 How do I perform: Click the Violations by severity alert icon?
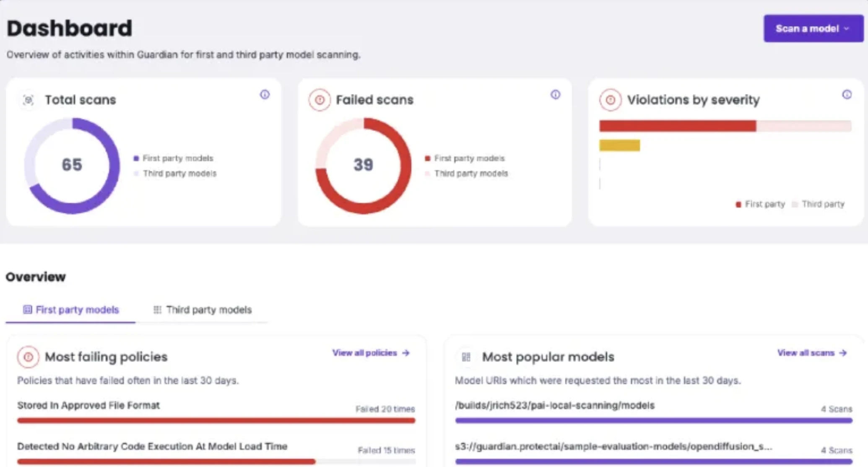click(610, 100)
